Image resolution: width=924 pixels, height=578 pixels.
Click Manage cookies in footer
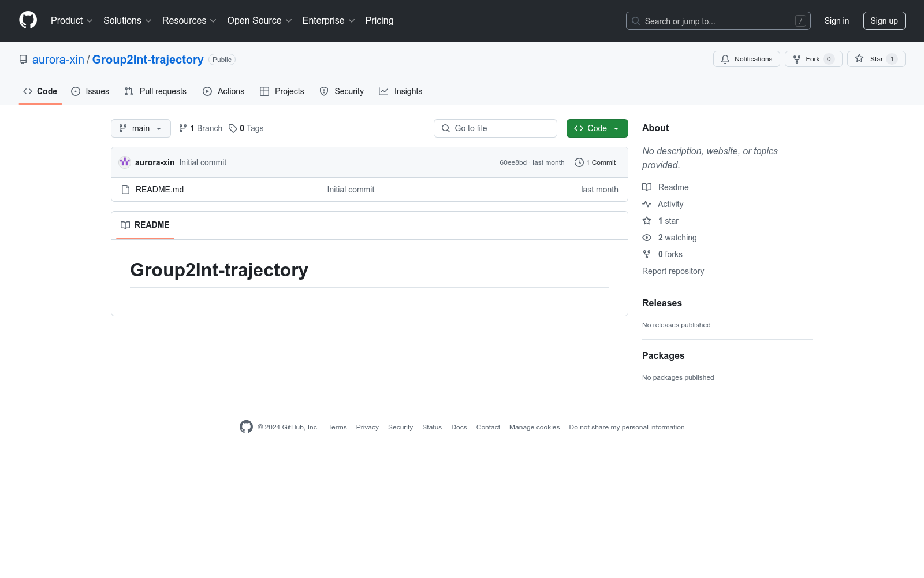[534, 427]
